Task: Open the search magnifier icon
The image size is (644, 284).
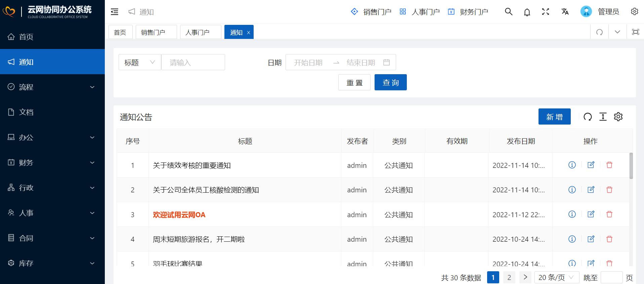Action: pos(509,12)
